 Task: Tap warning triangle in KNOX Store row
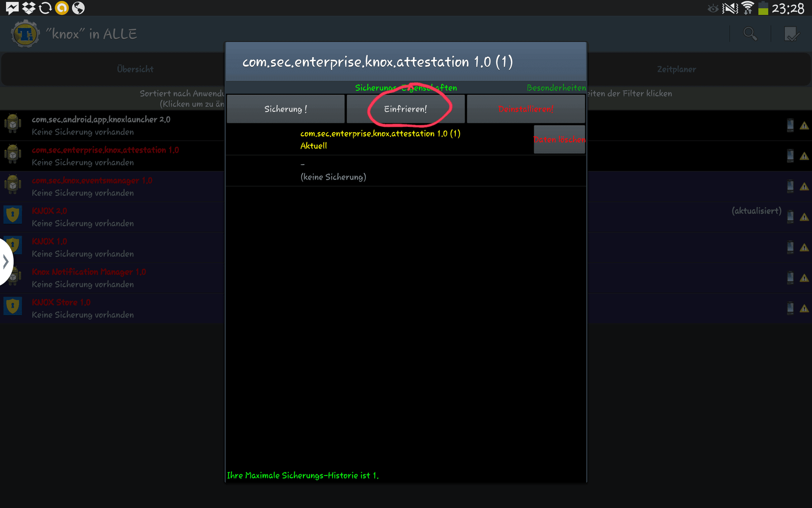pos(804,309)
